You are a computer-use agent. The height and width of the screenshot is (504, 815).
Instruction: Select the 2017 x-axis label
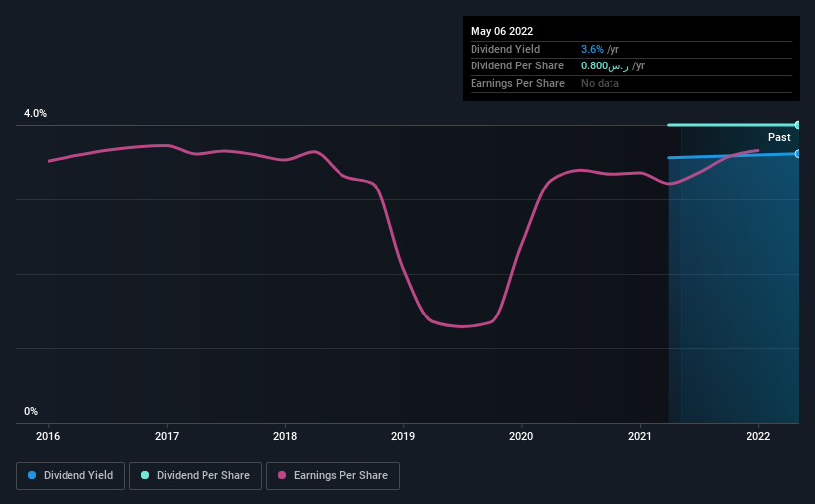[167, 435]
